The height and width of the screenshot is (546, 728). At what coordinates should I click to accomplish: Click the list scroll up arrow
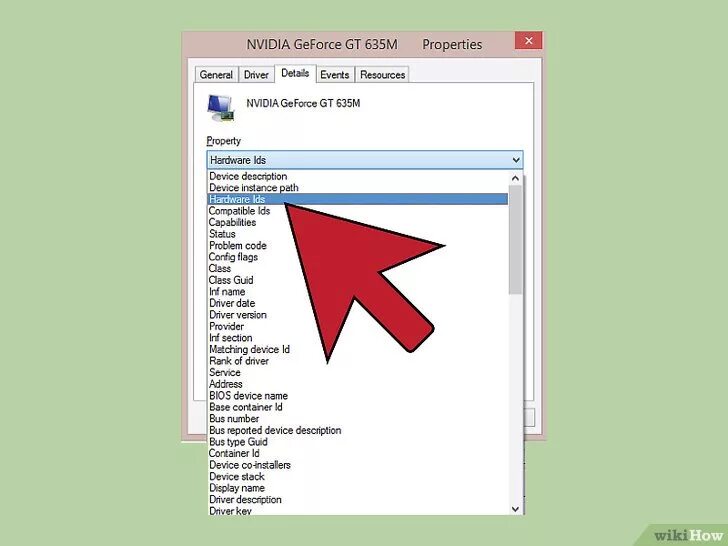click(x=515, y=178)
